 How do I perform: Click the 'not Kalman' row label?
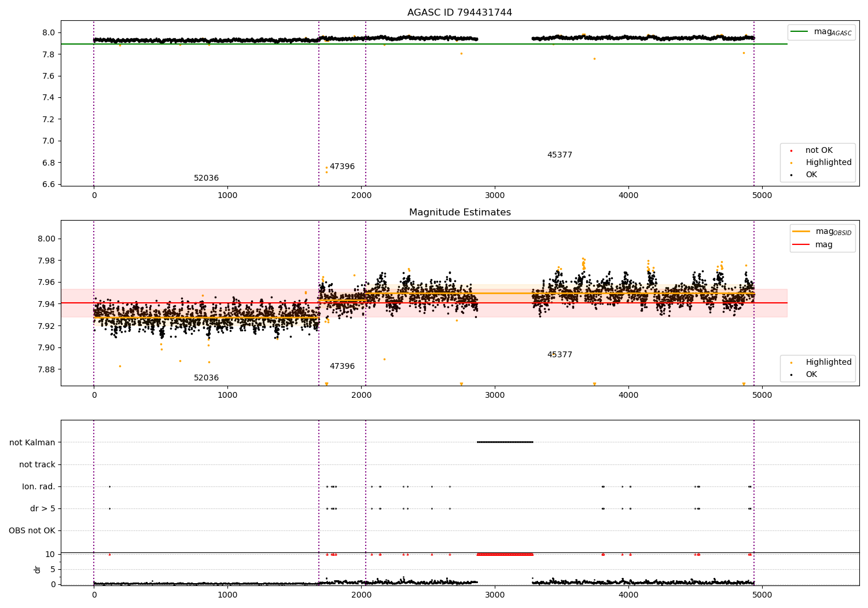pos(32,442)
